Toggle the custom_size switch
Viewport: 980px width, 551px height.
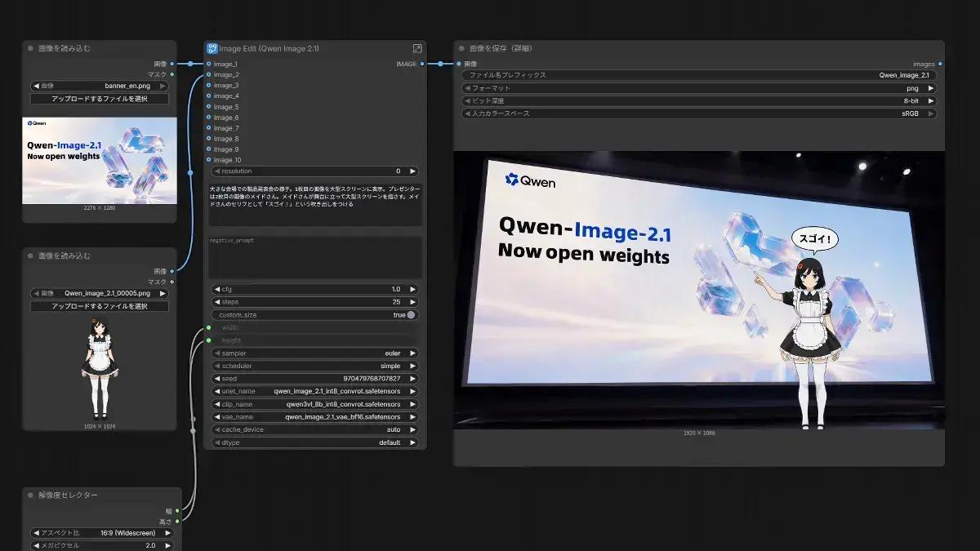coord(411,314)
